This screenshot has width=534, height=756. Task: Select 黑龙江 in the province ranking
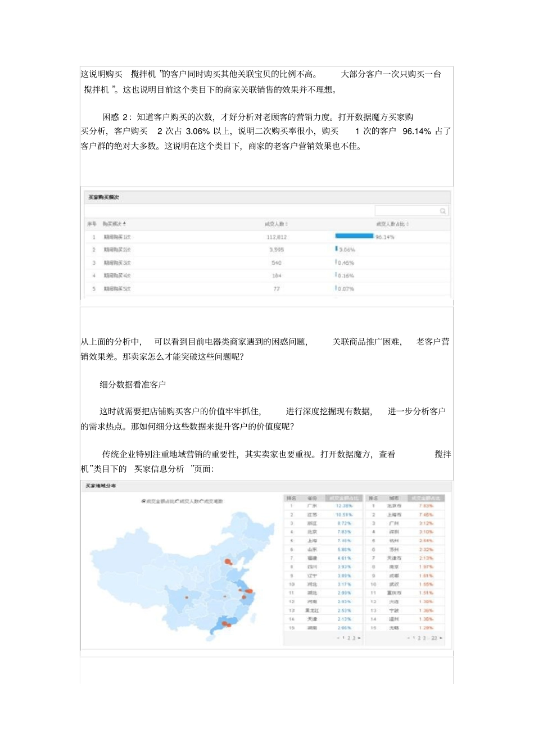(x=312, y=610)
